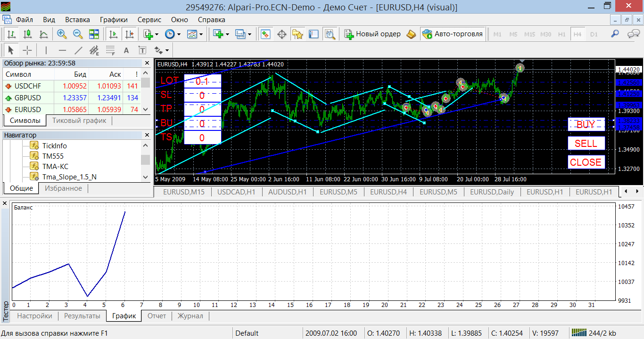644x339 pixels.
Task: Open the templates dropdown arrow
Action: 201,34
